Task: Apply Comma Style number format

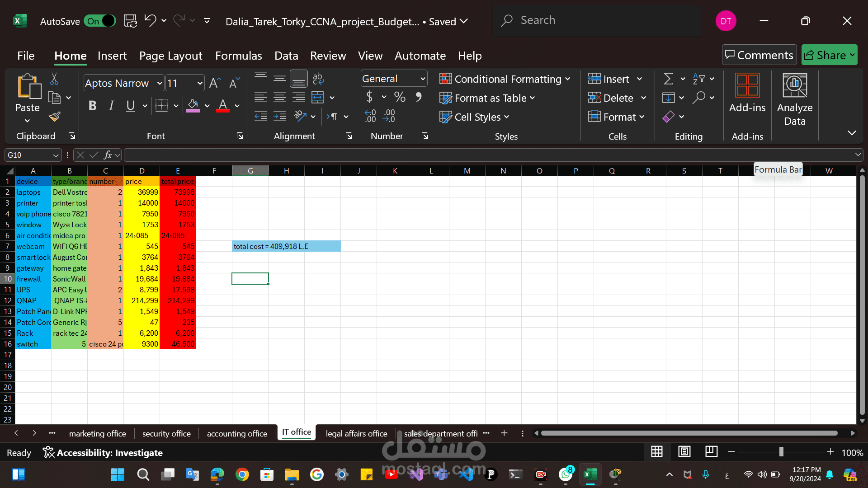Action: pos(419,97)
